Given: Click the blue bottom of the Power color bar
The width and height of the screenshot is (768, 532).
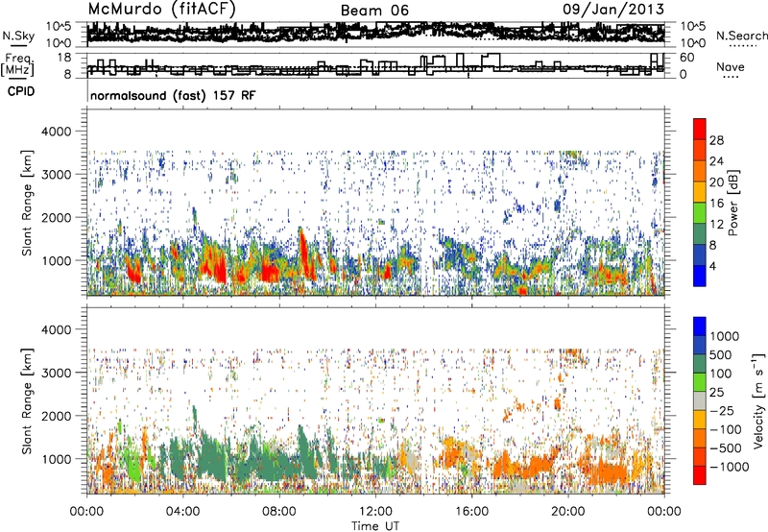Looking at the screenshot, I should pos(700,276).
